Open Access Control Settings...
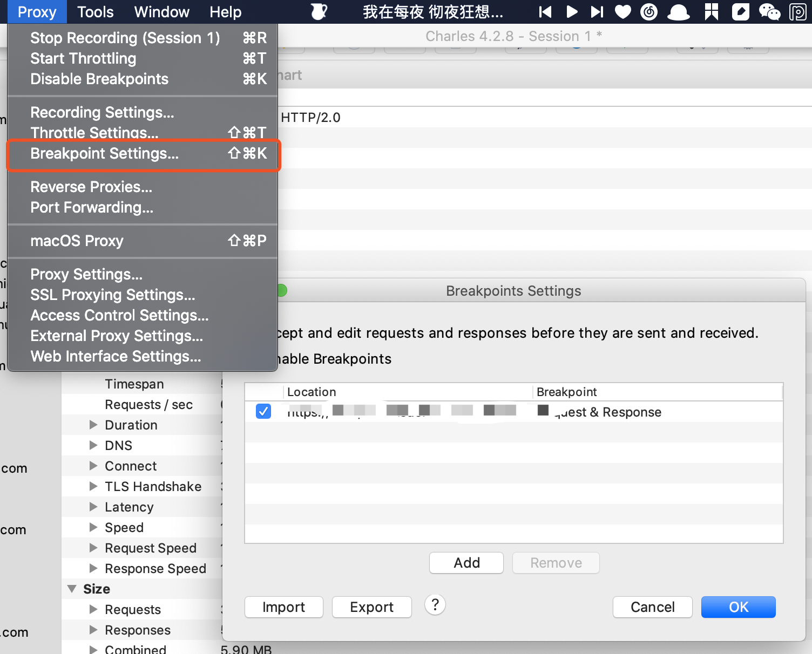Image resolution: width=812 pixels, height=654 pixels. point(143,315)
